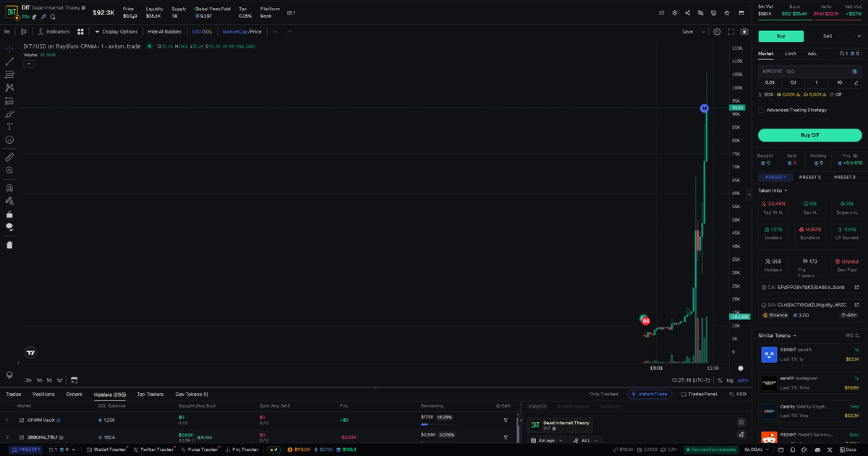Click the search icon under token name
868x456 pixels.
point(53,17)
